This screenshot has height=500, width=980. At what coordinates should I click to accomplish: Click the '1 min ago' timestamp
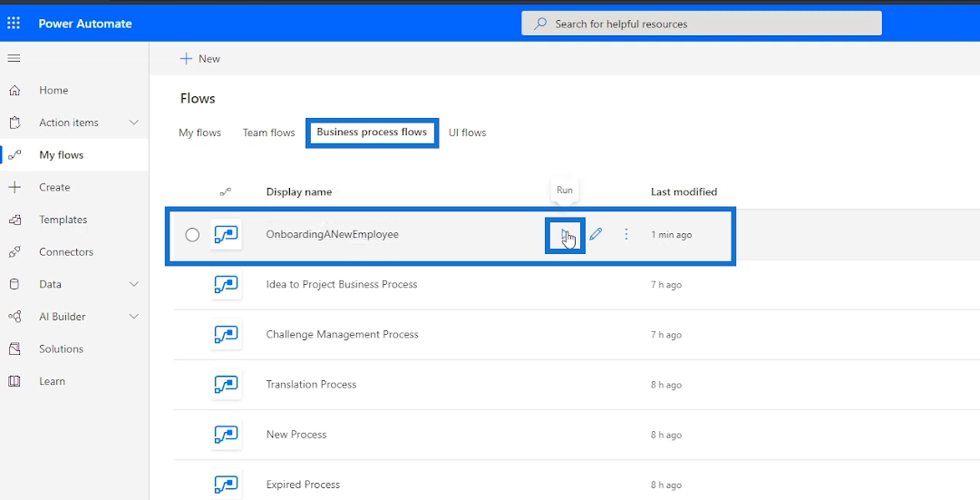coord(671,235)
